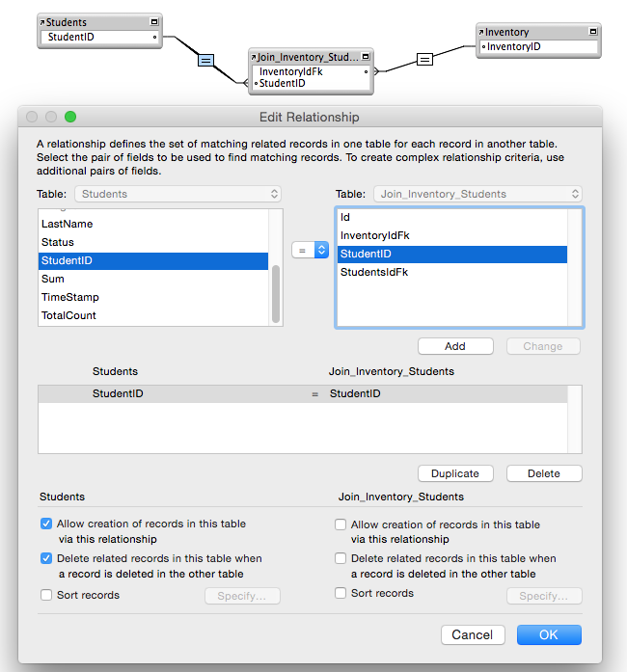This screenshot has width=627, height=672.
Task: Click the arrow icon on Students table header
Action: click(43, 21)
